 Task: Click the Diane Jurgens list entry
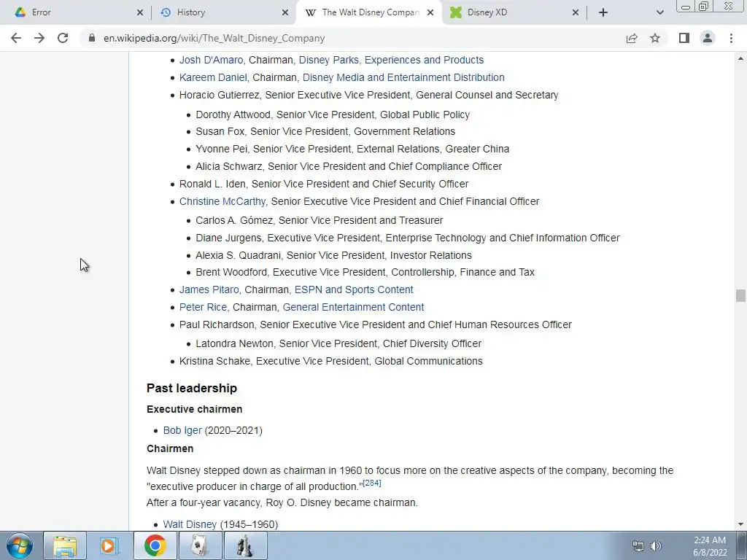(x=408, y=238)
